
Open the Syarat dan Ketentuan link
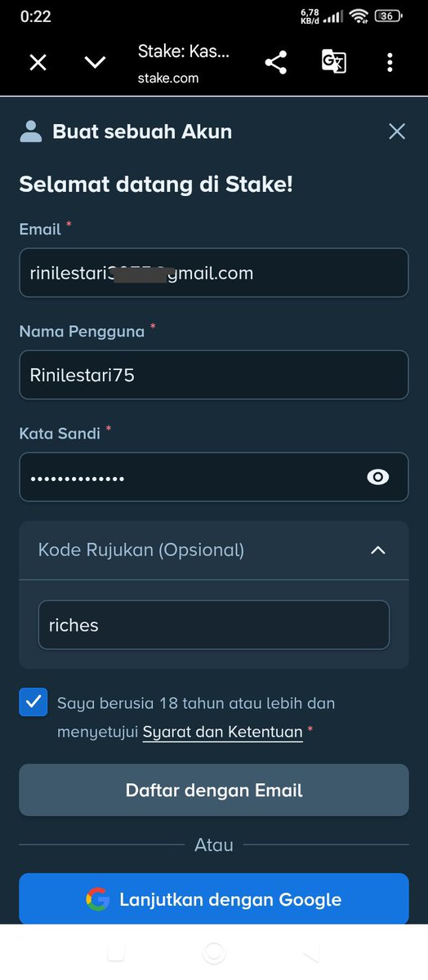point(223,733)
